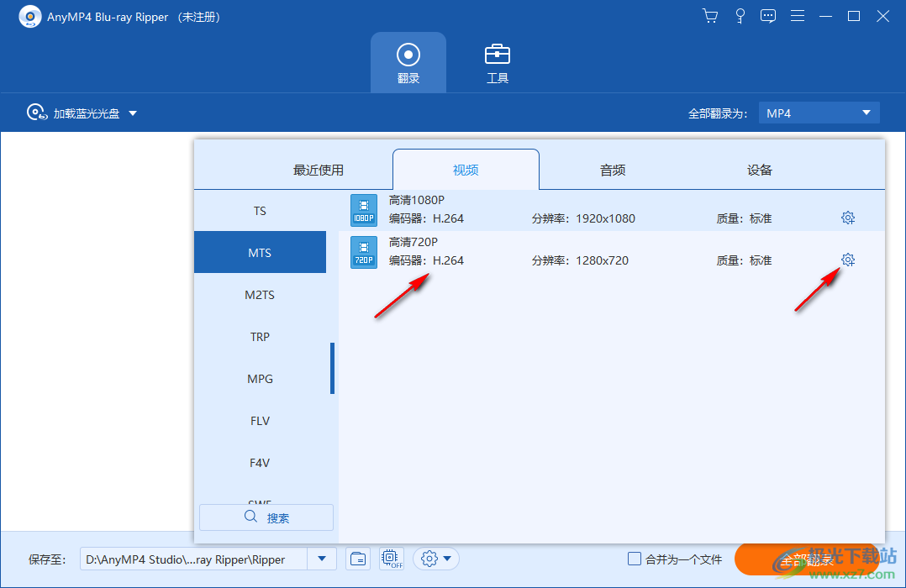The image size is (906, 588).
Task: Click 加载蓝光光盘 load disc button
Action: [74, 113]
